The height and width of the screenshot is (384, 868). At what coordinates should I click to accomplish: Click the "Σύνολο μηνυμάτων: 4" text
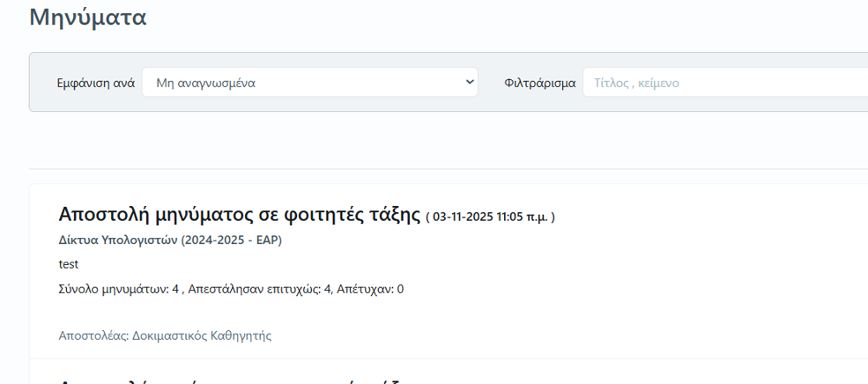click(x=117, y=289)
